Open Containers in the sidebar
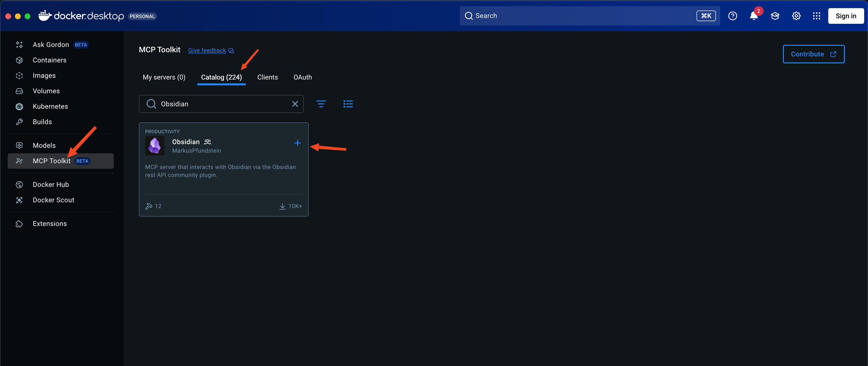868x366 pixels. (49, 60)
